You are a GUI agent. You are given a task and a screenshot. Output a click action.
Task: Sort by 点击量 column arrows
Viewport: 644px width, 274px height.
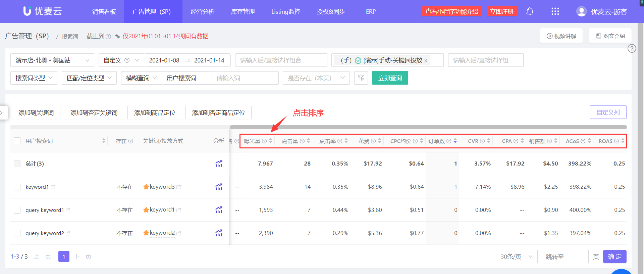308,141
